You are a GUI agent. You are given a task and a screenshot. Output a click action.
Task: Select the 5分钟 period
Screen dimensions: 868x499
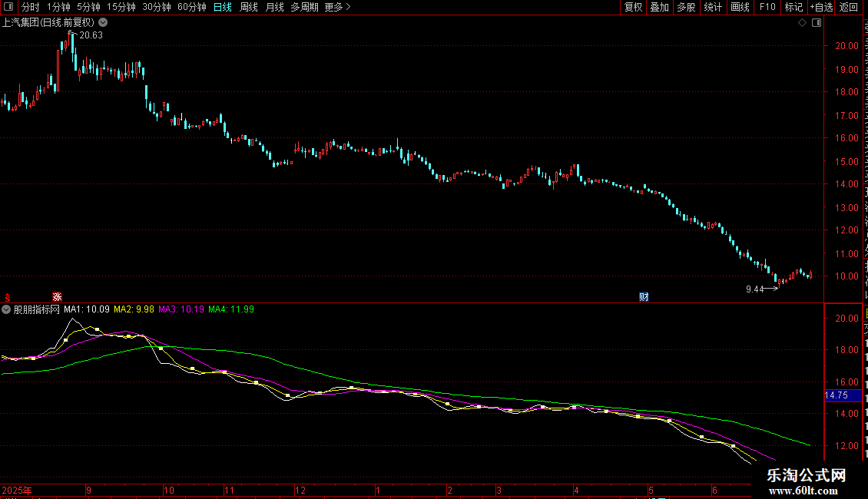[88, 7]
